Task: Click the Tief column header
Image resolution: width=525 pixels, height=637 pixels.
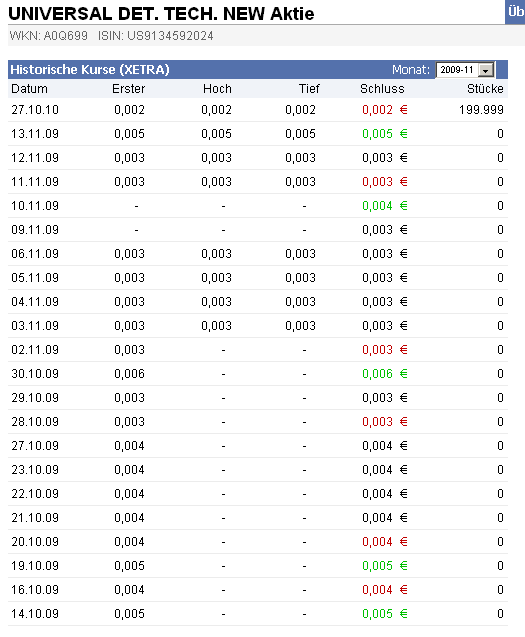Action: tap(309, 89)
